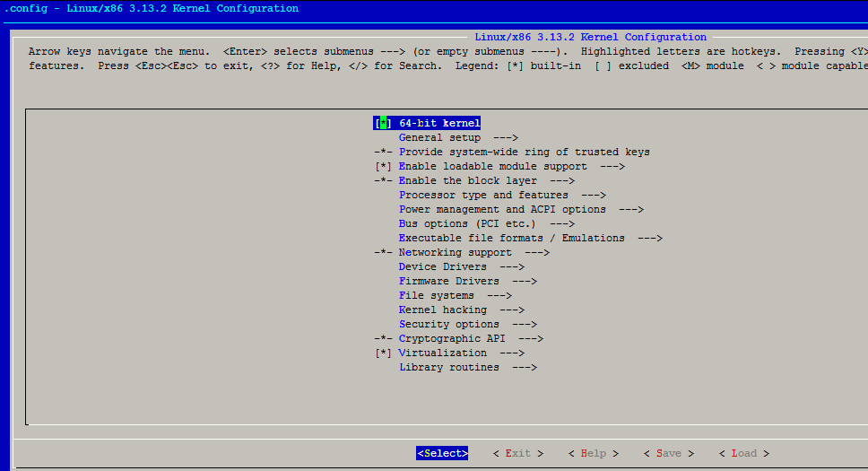Viewport: 868px width, 471px height.
Task: Open the Cryptographic API submenu
Action: 471,338
